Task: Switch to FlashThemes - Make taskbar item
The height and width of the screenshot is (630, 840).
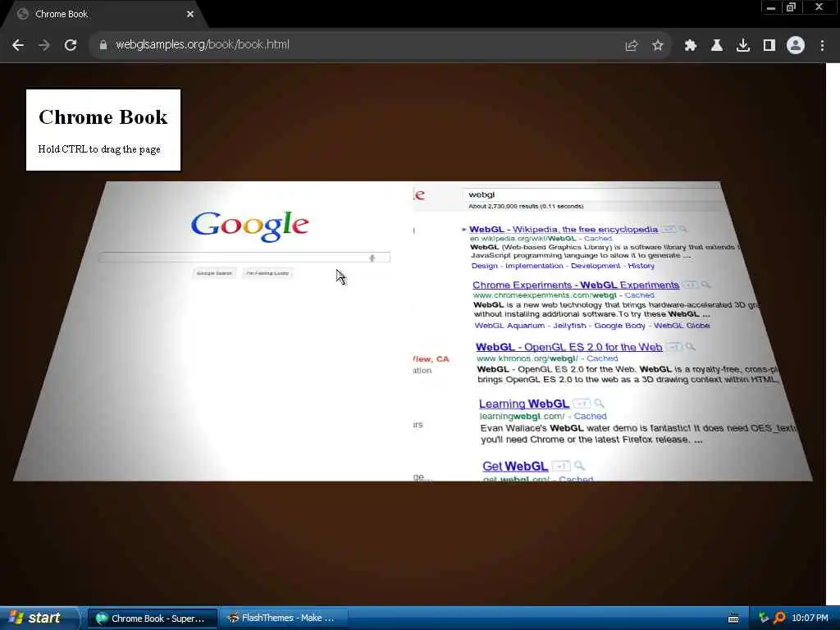Action: tap(283, 619)
